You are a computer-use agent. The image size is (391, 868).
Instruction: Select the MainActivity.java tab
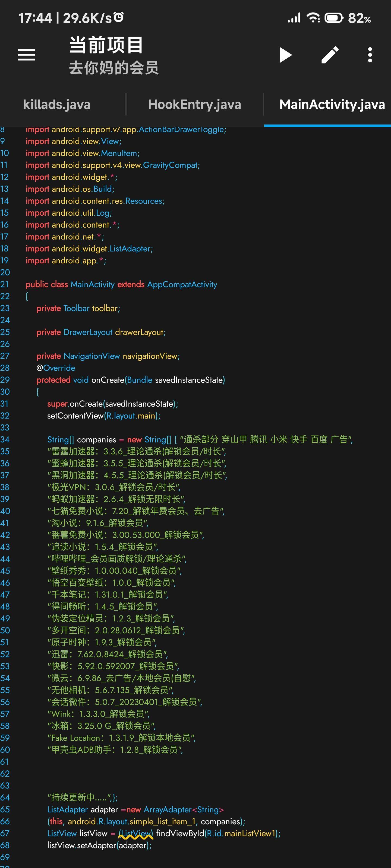[332, 104]
